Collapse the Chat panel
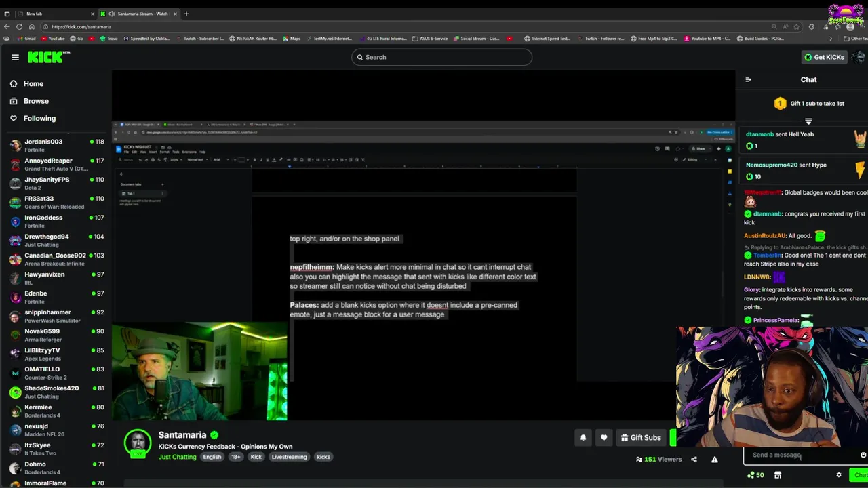This screenshot has height=488, width=868. click(x=748, y=79)
